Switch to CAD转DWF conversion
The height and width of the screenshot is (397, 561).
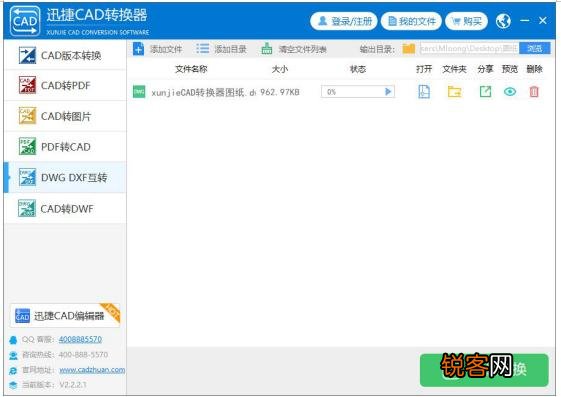[65, 209]
